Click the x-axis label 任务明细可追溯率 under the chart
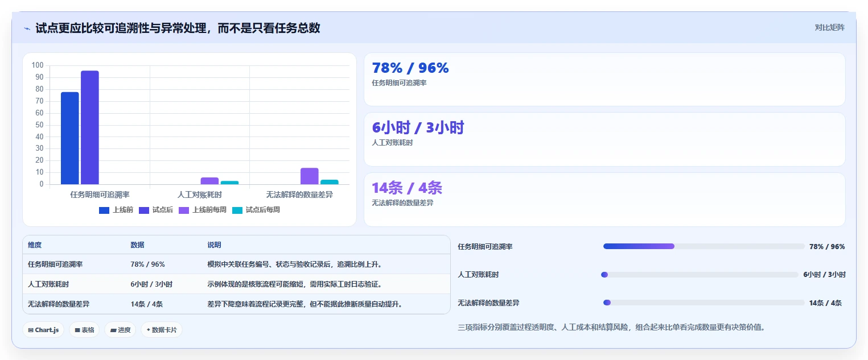This screenshot has height=360, width=868. 100,195
